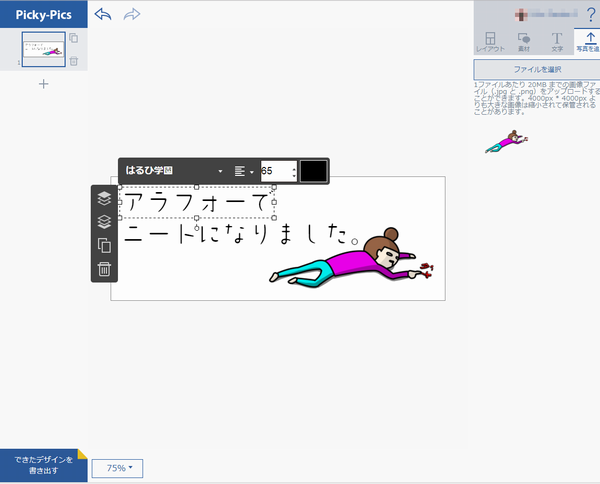Screen dimensions: 600x484
Task: Increase font size with the stepper up arrow
Action: [x=294, y=168]
